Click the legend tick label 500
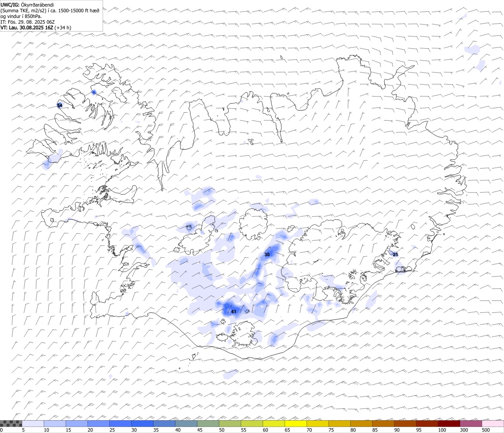Image resolution: width=504 pixels, height=433 pixels. tap(486, 430)
